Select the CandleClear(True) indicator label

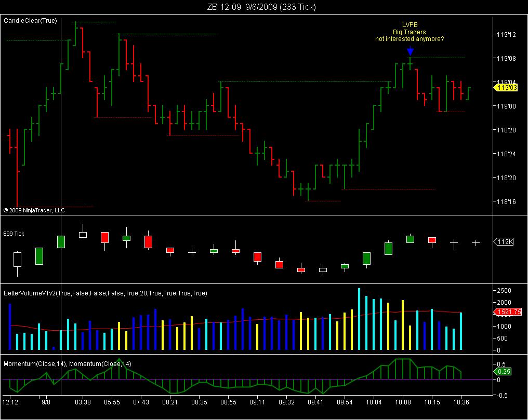click(x=30, y=21)
